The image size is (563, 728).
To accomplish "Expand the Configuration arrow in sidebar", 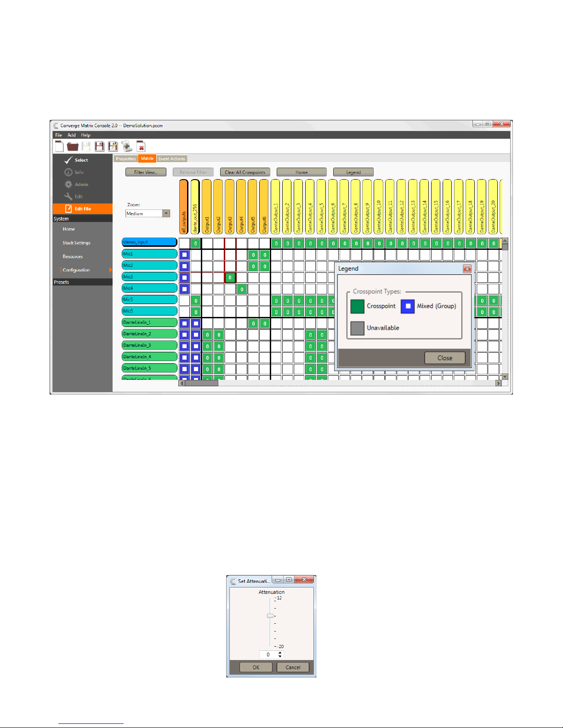I will click(x=110, y=270).
